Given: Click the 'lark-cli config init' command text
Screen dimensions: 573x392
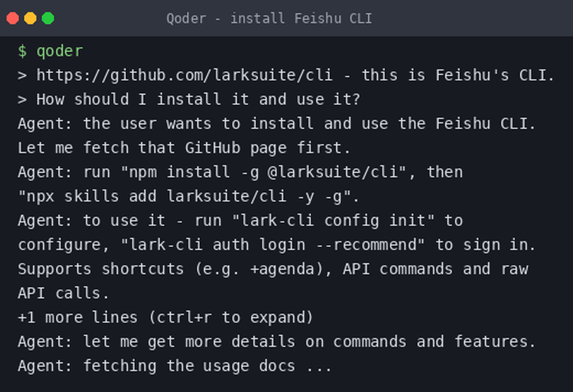Looking at the screenshot, I should pos(333,221).
